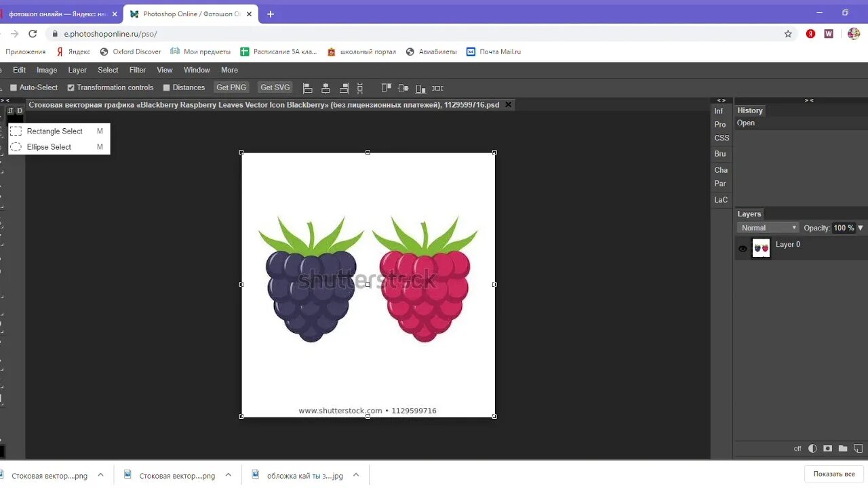
Task: Enable the Distances checkbox
Action: [166, 87]
